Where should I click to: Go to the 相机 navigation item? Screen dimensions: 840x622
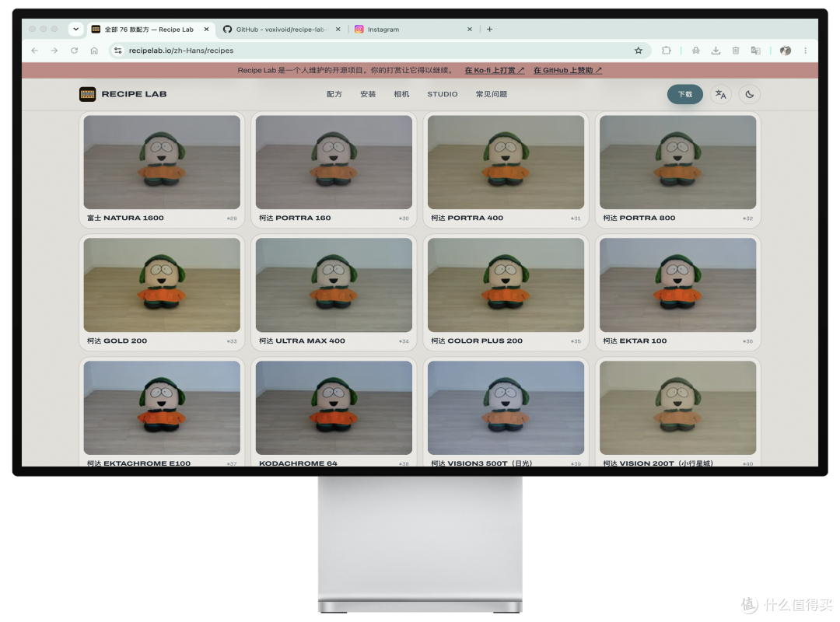click(402, 94)
